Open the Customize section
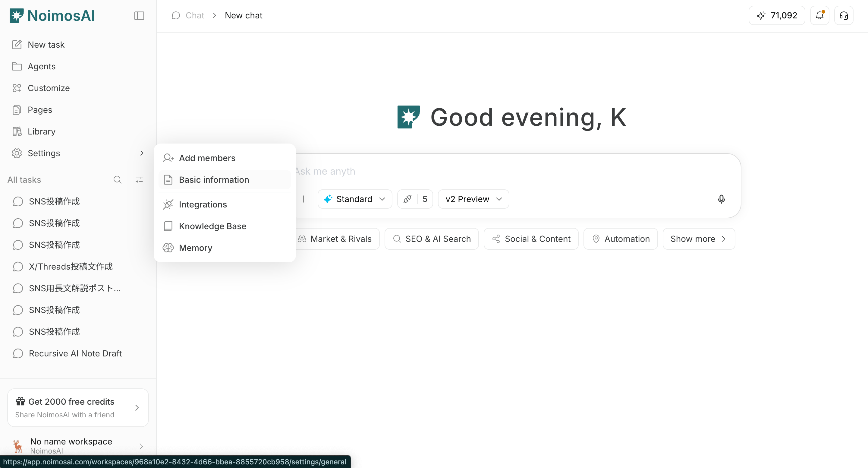 (78, 88)
